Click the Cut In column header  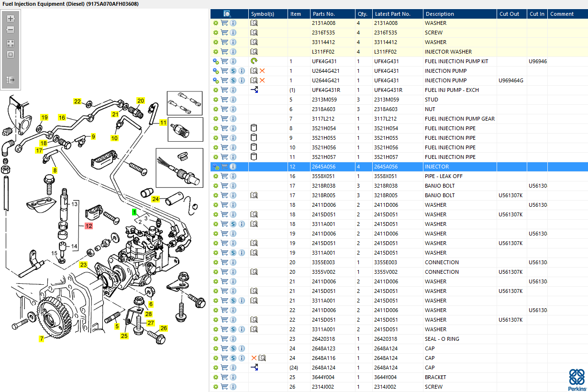coord(537,14)
